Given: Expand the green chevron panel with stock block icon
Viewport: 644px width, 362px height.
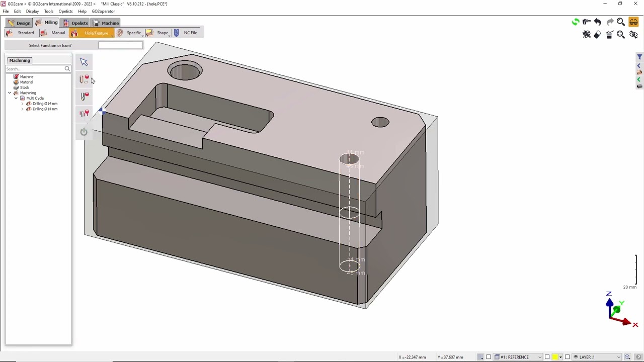Looking at the screenshot, I should (x=639, y=82).
